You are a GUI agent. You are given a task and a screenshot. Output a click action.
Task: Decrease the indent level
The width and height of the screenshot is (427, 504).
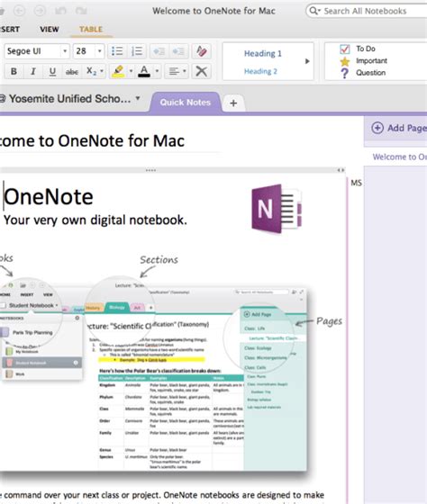tap(159, 51)
